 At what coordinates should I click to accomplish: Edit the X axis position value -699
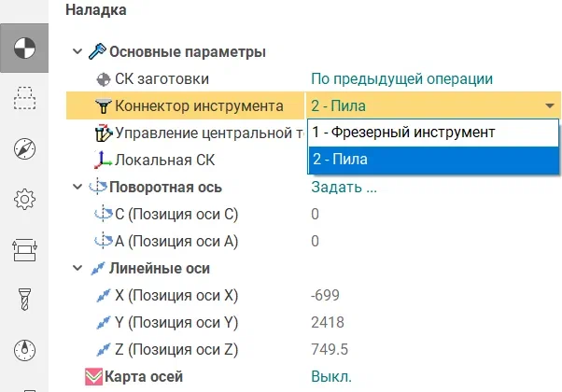325,295
